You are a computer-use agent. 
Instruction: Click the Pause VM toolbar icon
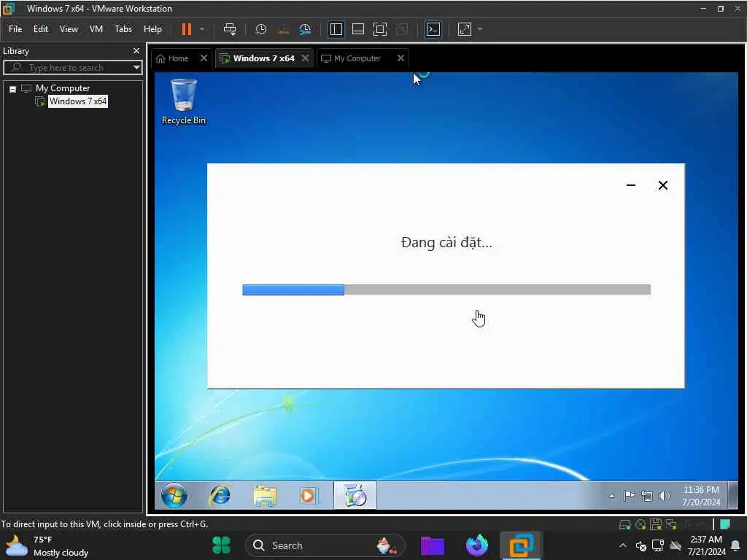186,29
